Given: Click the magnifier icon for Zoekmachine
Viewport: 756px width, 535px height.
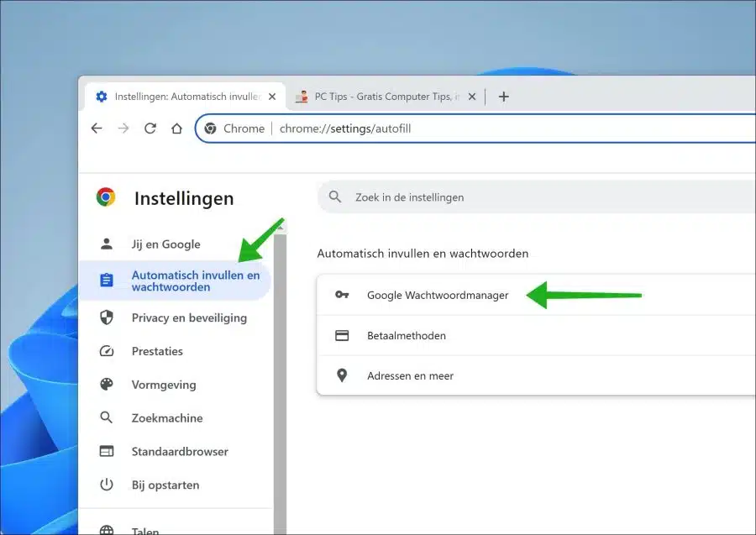Looking at the screenshot, I should point(106,417).
